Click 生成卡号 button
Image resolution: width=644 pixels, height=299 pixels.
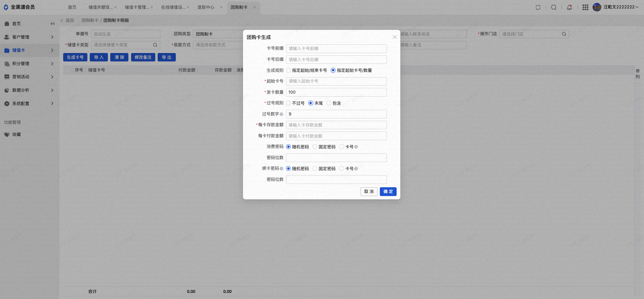coord(75,57)
